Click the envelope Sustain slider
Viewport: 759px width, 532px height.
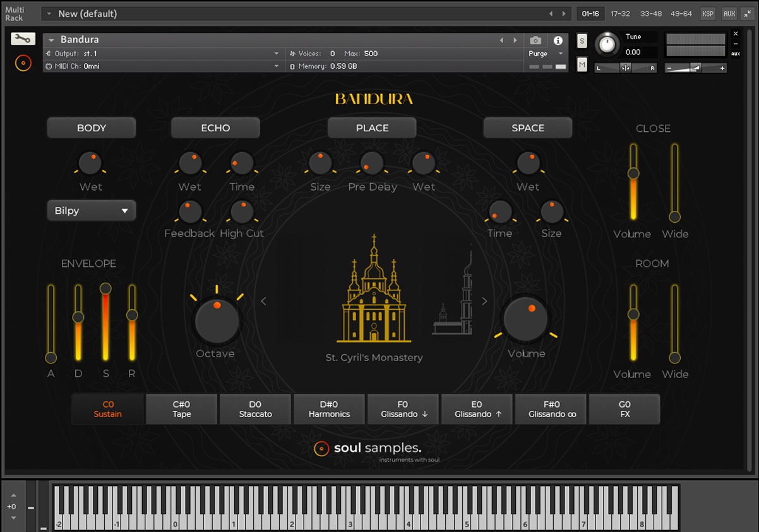pyautogui.click(x=105, y=323)
